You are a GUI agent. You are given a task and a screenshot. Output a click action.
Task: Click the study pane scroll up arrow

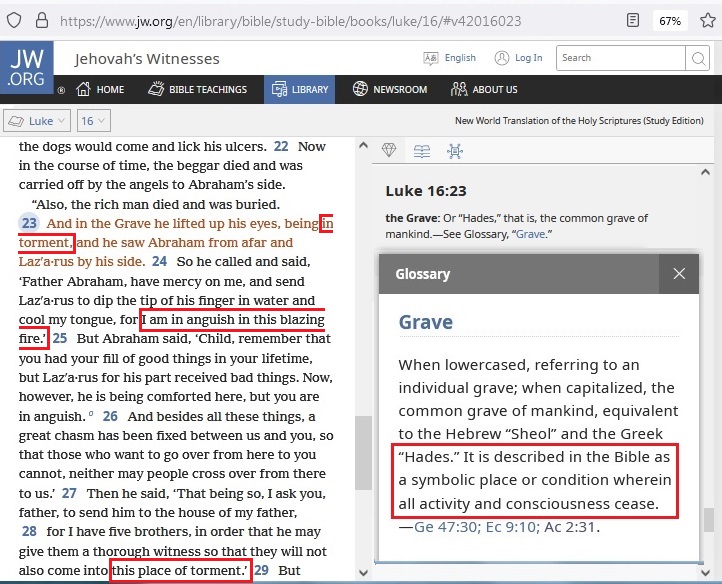tap(705, 172)
